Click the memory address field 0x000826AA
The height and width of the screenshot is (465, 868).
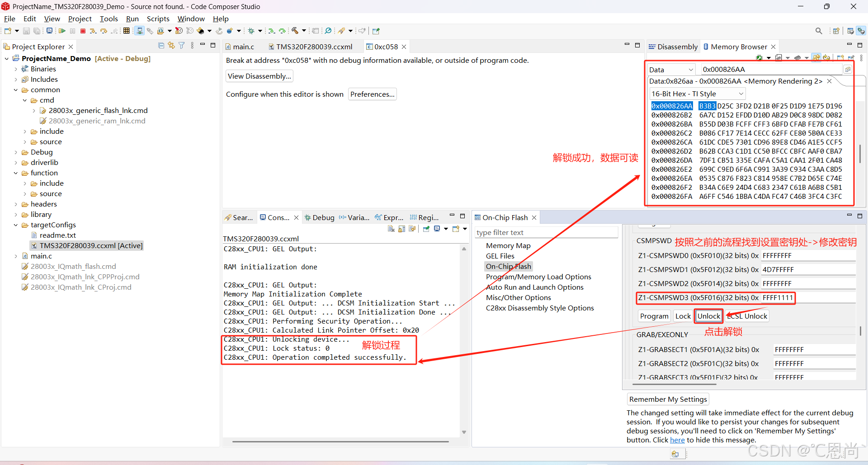click(771, 69)
